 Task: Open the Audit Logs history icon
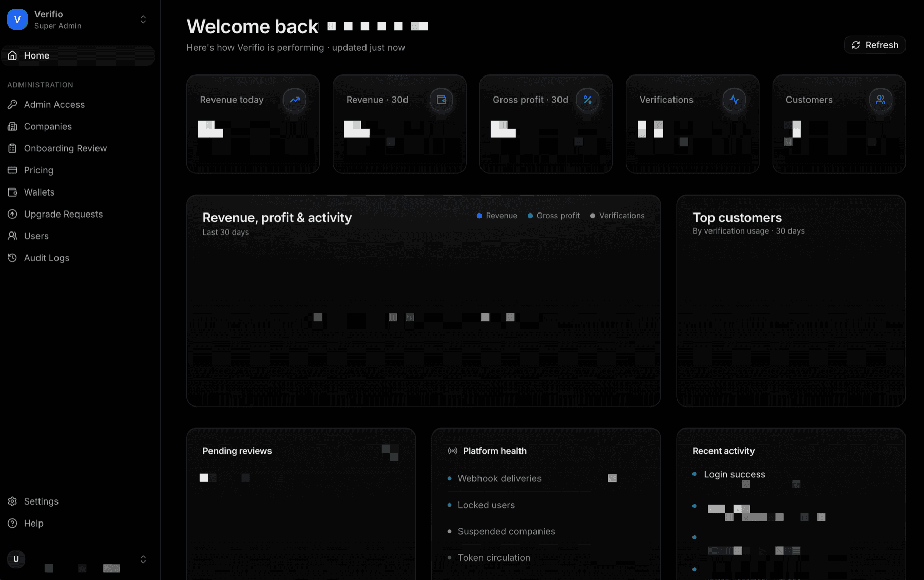(12, 258)
